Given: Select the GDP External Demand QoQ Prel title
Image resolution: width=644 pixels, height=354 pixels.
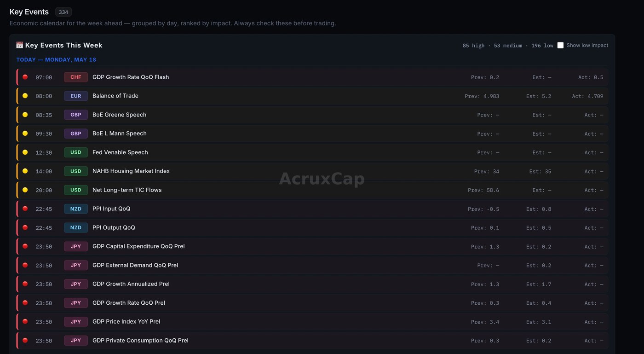Looking at the screenshot, I should [x=135, y=265].
